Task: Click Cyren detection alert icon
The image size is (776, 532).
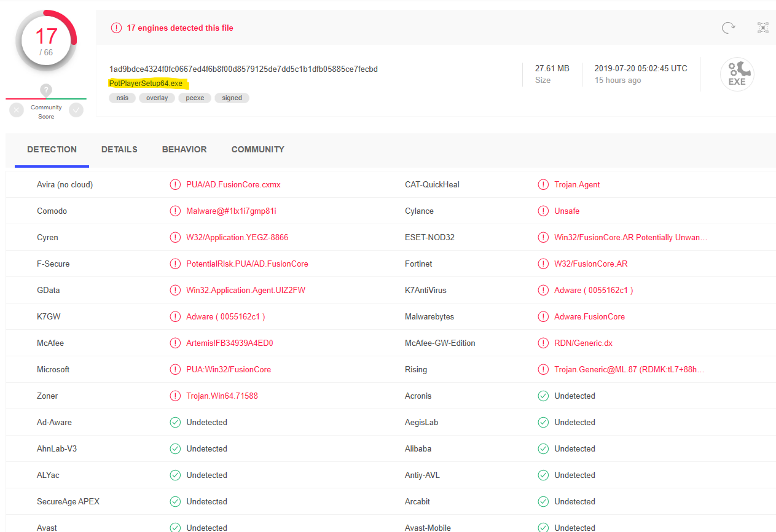Action: point(175,237)
